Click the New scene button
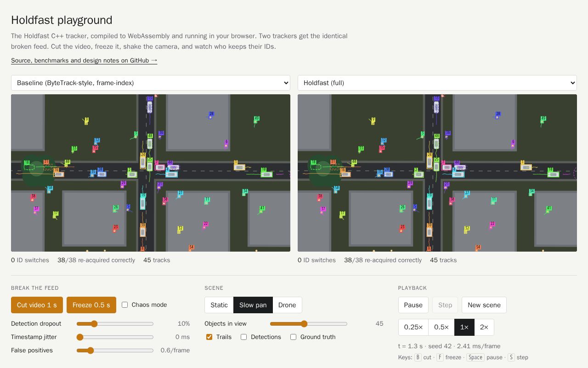This screenshot has height=368, width=588. click(x=484, y=305)
